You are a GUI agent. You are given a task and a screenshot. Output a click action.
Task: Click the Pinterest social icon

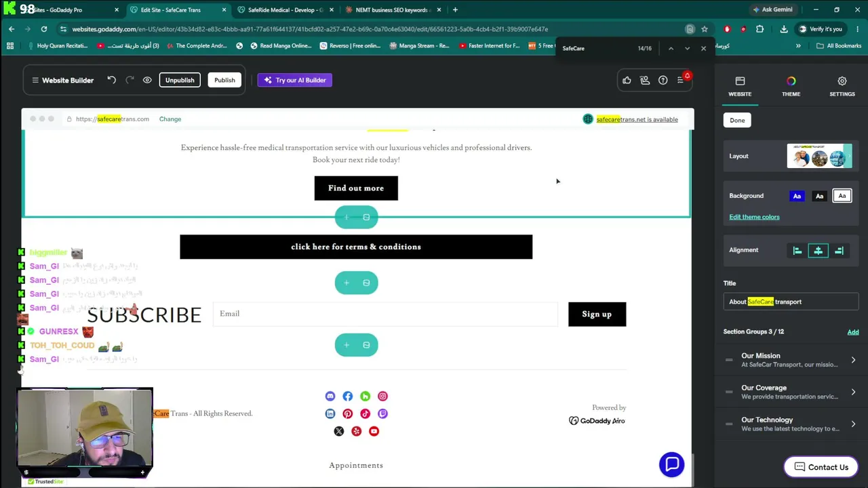point(348,413)
